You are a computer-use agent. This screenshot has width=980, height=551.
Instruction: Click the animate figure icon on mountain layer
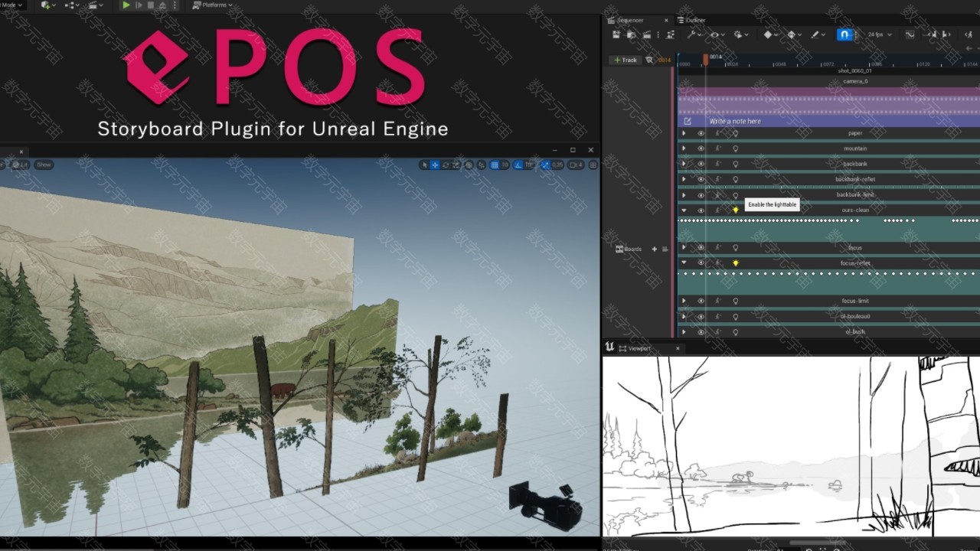pyautogui.click(x=718, y=148)
